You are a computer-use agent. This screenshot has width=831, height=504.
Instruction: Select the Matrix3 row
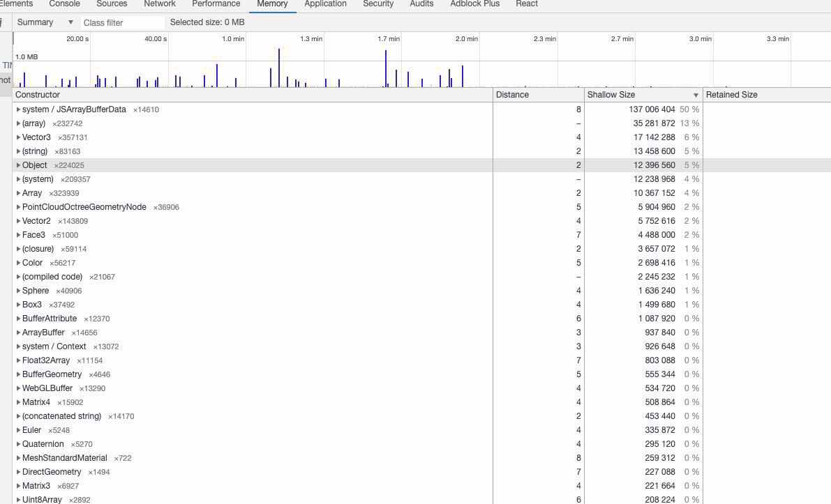[422, 486]
